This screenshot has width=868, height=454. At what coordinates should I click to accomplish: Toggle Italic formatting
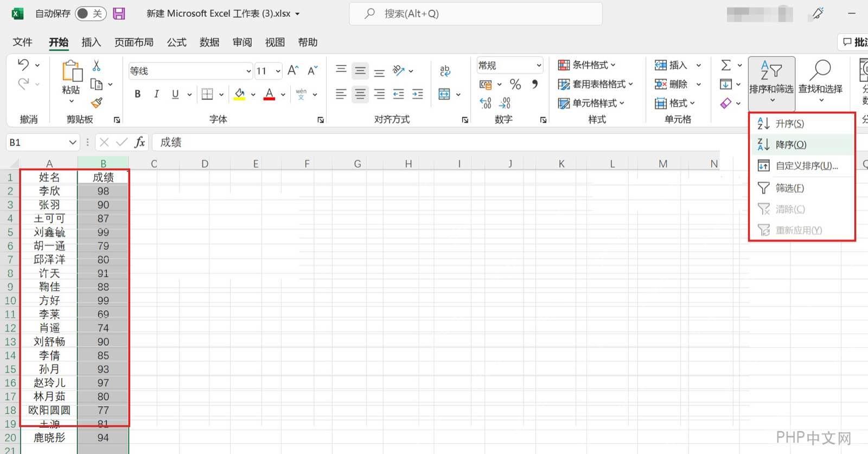[156, 94]
